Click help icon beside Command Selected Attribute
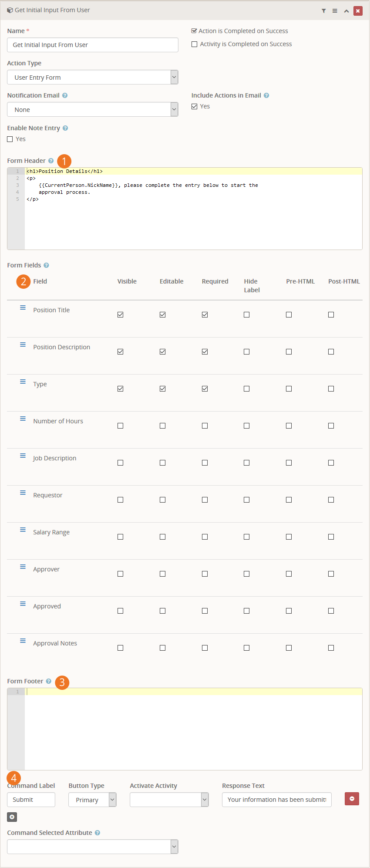370x868 pixels. pos(98,833)
